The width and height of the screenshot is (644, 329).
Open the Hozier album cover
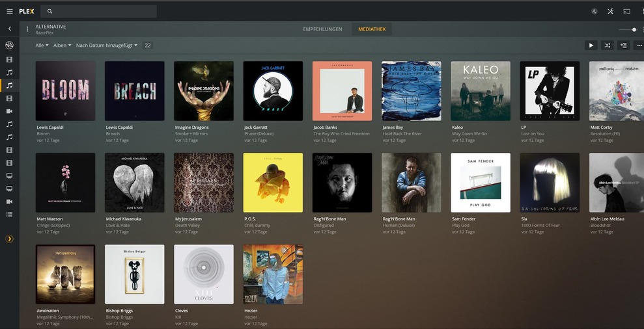(273, 274)
